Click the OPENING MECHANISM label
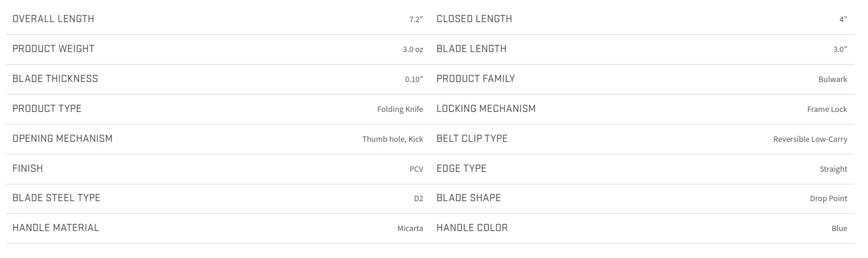Image resolution: width=868 pixels, height=258 pixels. pos(62,138)
